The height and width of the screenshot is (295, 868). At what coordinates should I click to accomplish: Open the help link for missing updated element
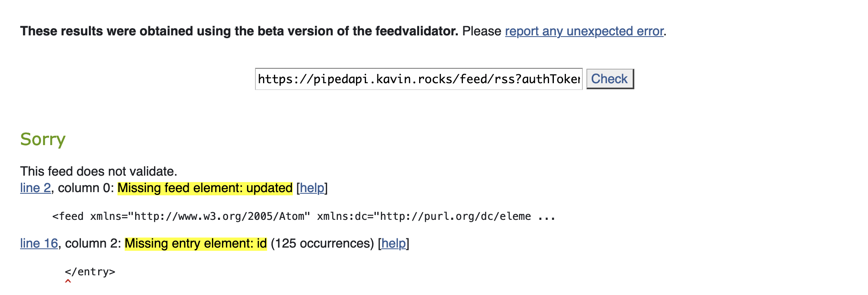[313, 187]
